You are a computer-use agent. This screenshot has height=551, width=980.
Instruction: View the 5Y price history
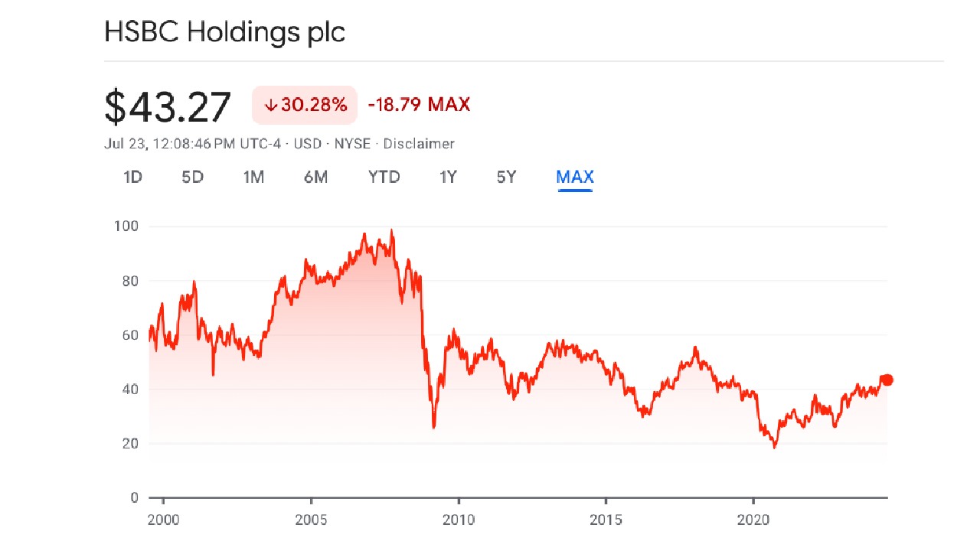[x=507, y=178]
